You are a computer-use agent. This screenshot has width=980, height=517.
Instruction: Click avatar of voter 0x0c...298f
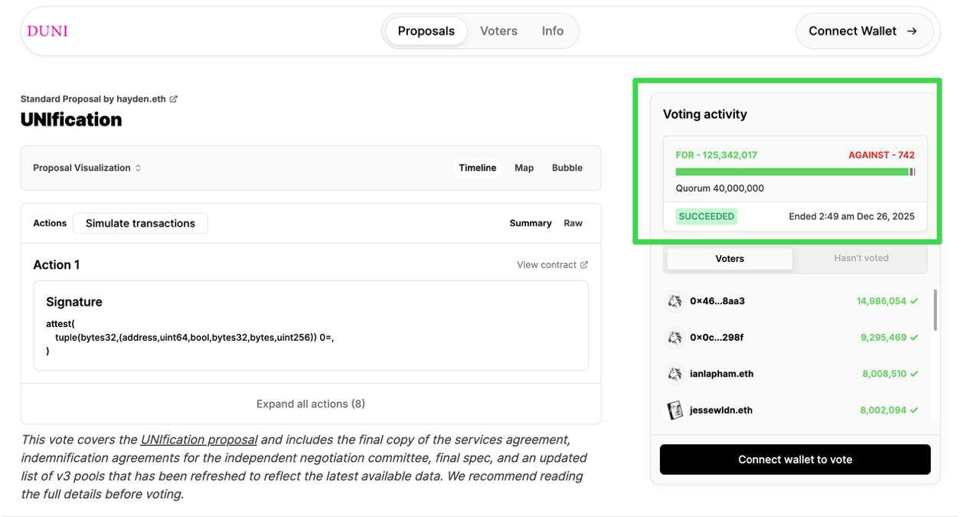click(675, 338)
